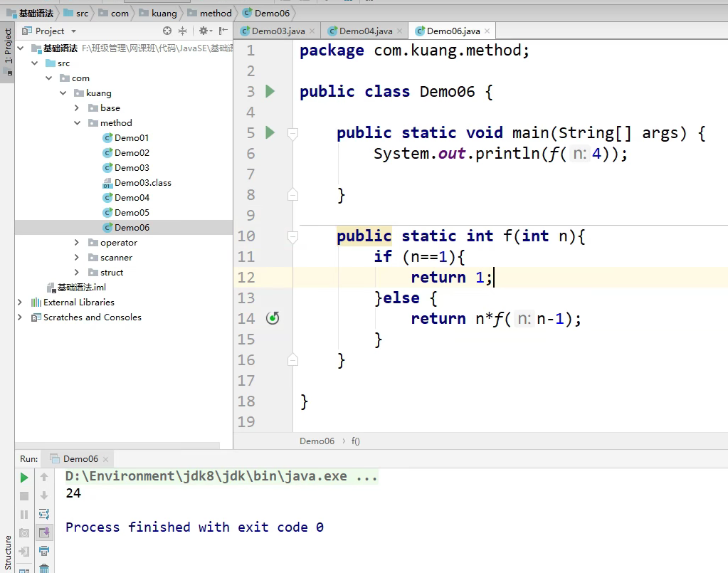This screenshot has height=573, width=728.
Task: Collapse the src folder
Action: pos(35,63)
